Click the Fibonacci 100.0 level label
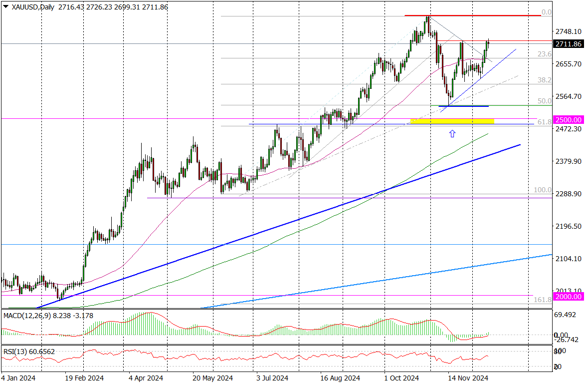The width and height of the screenshot is (588, 385). tap(543, 190)
